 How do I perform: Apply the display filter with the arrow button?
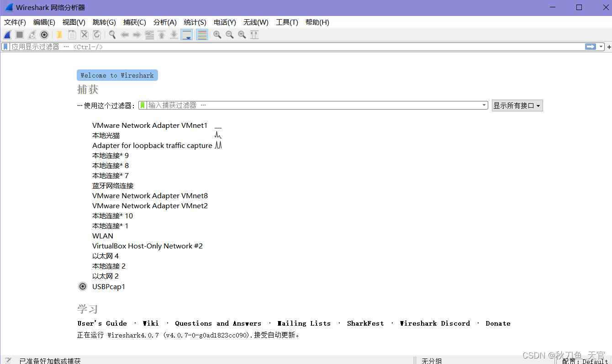pyautogui.click(x=591, y=47)
